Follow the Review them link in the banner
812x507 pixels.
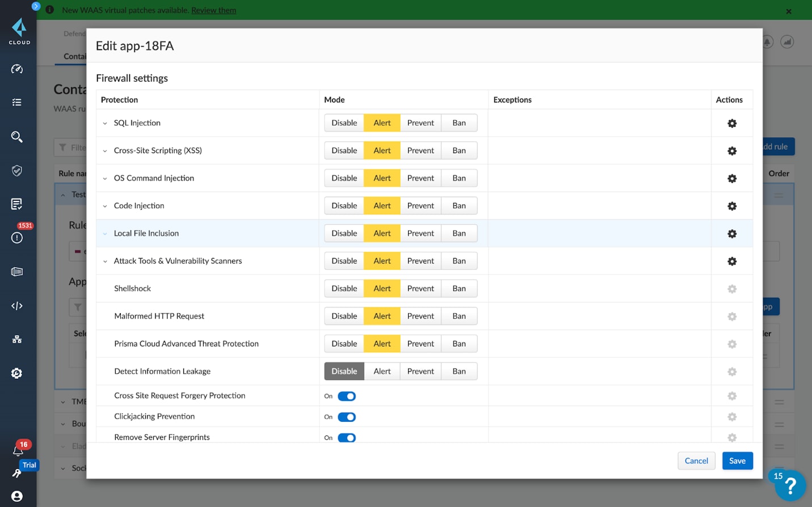pos(213,10)
